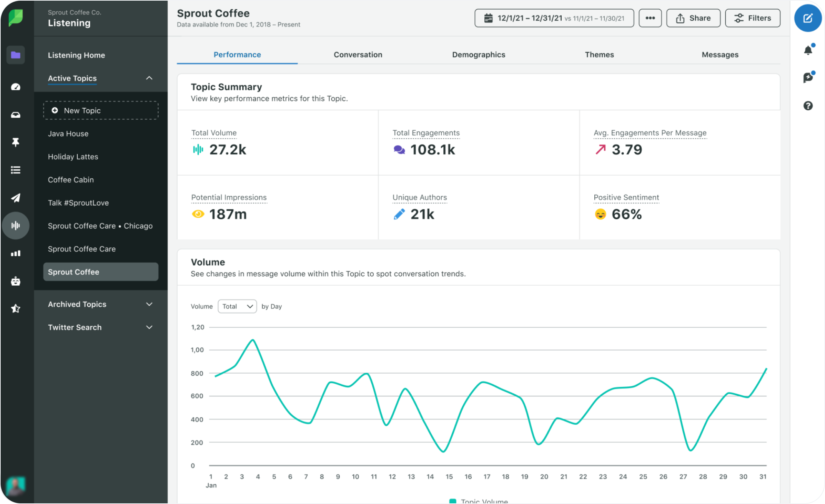Click the chart peak near day 4
Viewport: 825px width, 504px height.
pyautogui.click(x=253, y=340)
